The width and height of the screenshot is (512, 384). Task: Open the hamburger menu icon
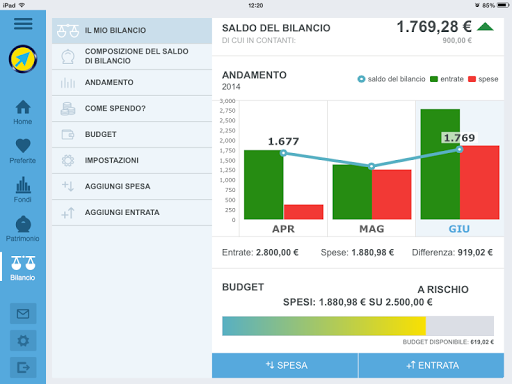(23, 24)
